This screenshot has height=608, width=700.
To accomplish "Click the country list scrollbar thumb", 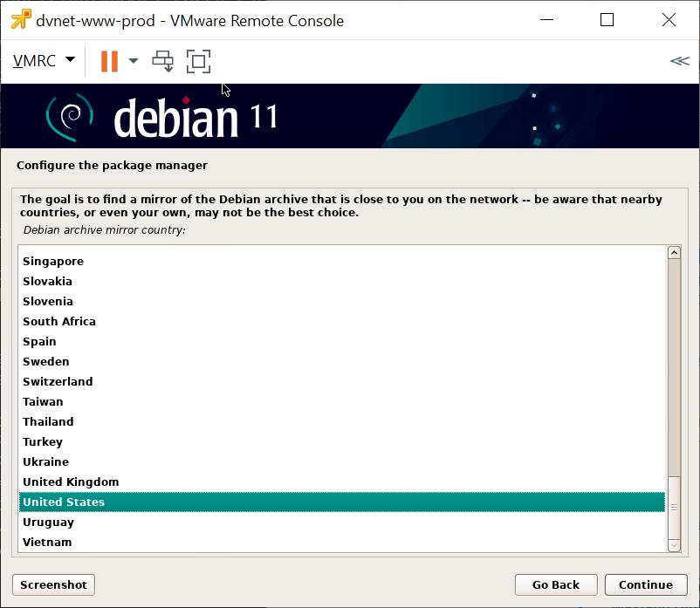I will [x=674, y=506].
